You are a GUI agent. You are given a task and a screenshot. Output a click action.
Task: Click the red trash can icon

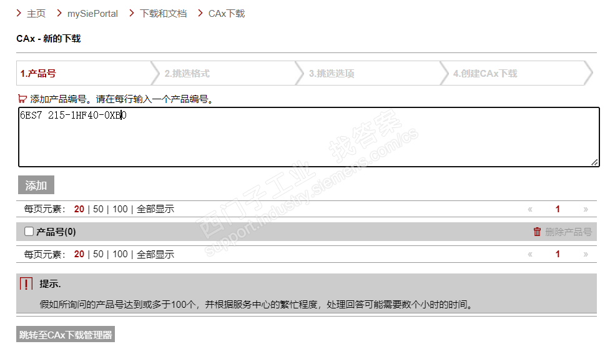pos(537,232)
